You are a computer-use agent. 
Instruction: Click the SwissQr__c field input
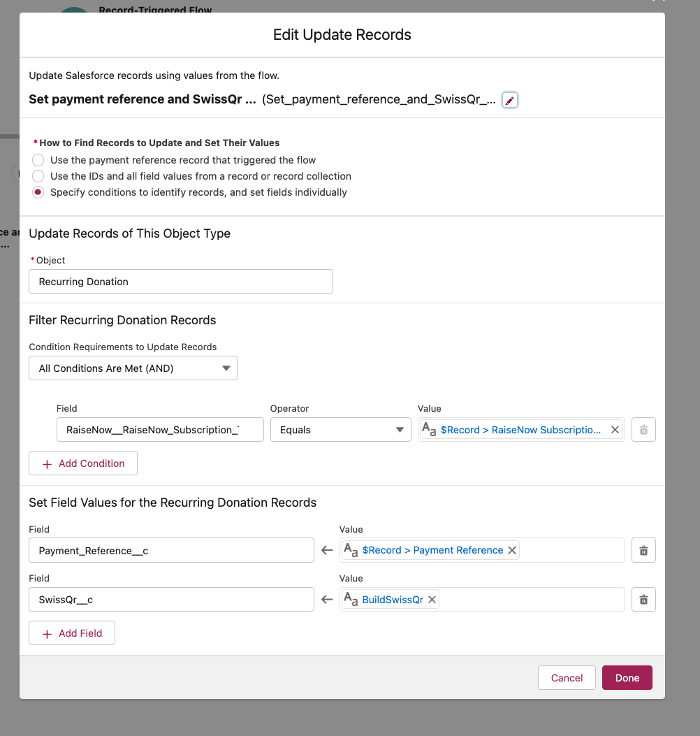click(171, 600)
